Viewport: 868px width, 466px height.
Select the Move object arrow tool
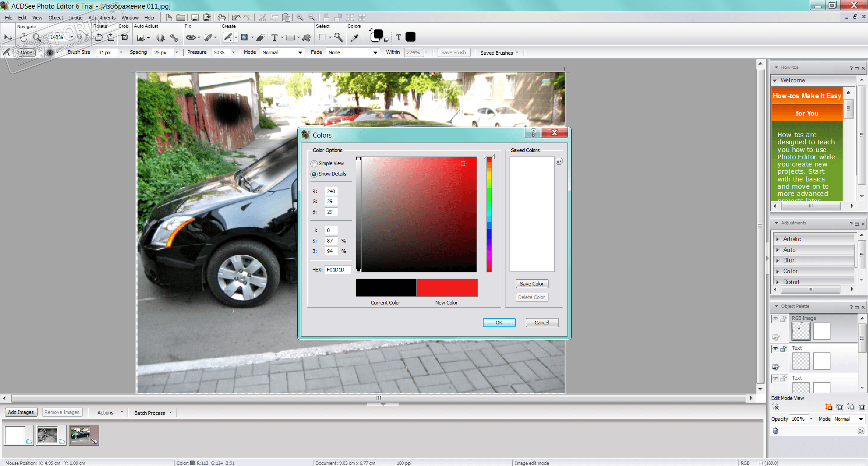8,38
